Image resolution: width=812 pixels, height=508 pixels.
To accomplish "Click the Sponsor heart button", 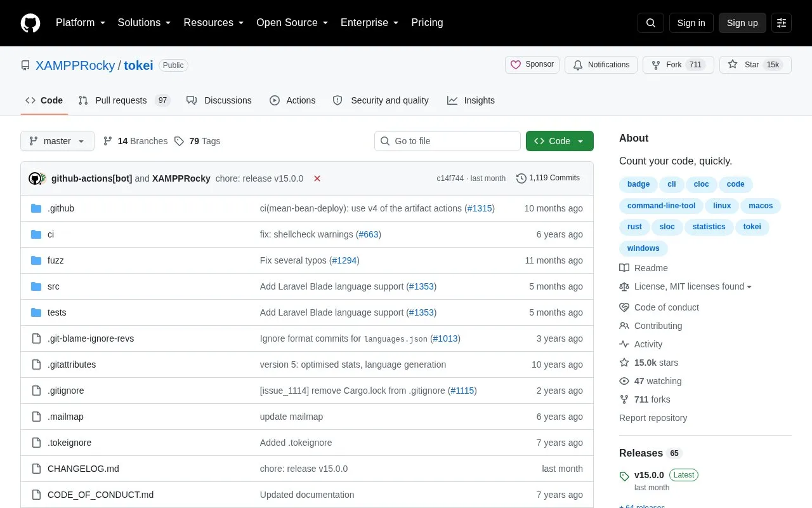I will tap(532, 65).
